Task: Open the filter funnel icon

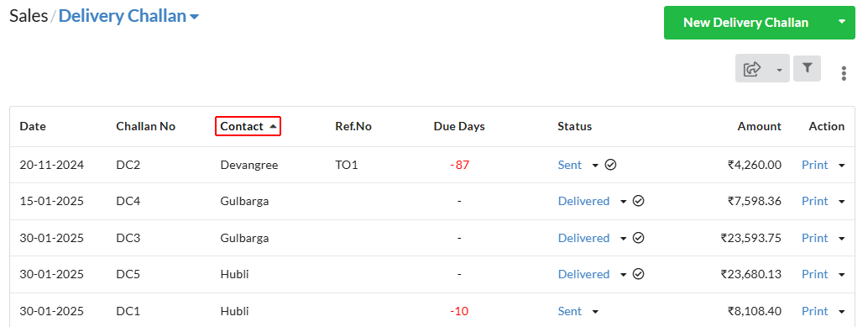Action: pyautogui.click(x=807, y=68)
